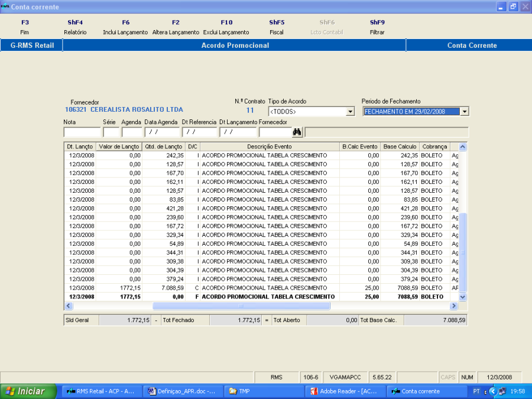Open the Windows Iniciar start button
This screenshot has height=399, width=532.
[28, 391]
